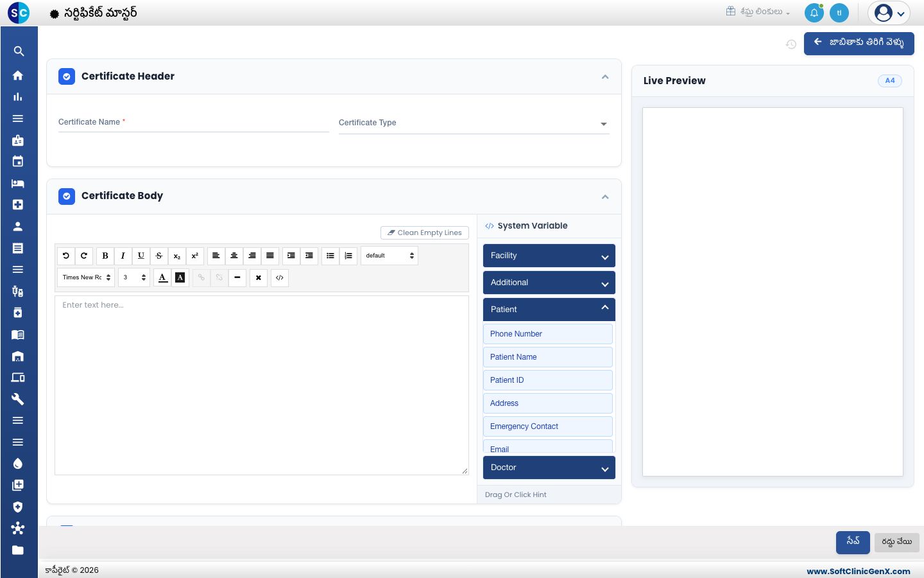Open the Certificate Type dropdown
Image resolution: width=924 pixels, height=578 pixels.
point(474,123)
